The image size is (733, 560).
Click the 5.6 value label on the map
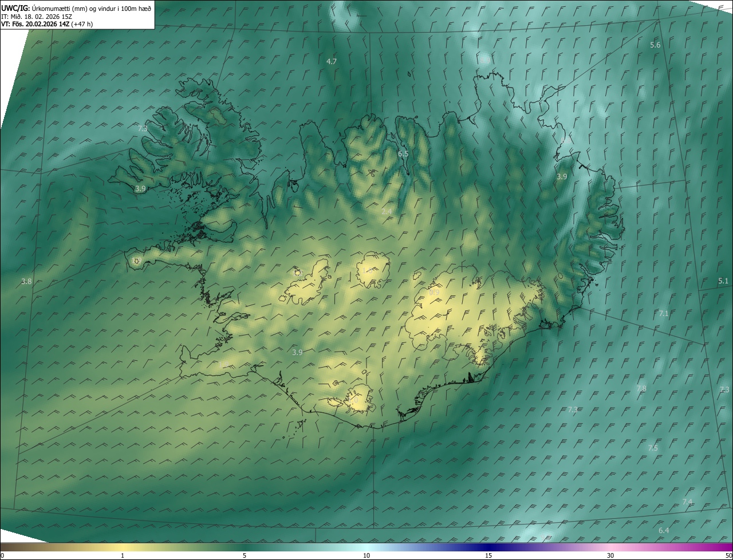click(x=655, y=45)
